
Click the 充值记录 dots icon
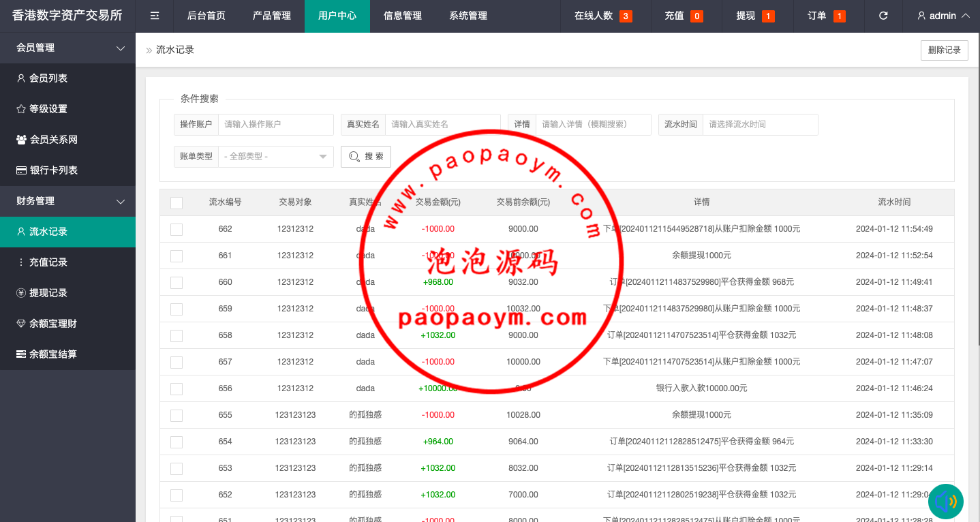tap(21, 262)
